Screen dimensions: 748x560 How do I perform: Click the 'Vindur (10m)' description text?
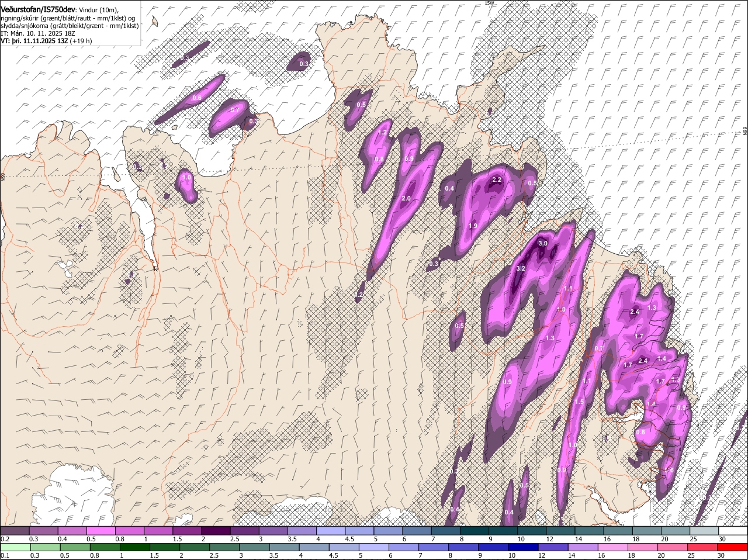point(99,10)
